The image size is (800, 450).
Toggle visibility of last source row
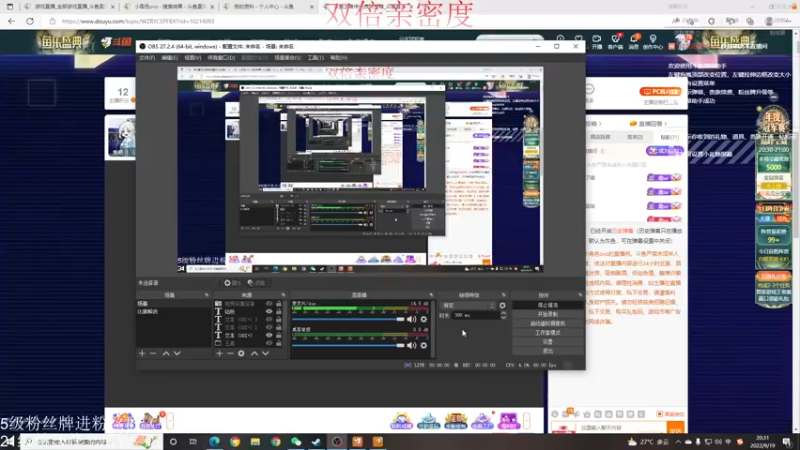269,343
